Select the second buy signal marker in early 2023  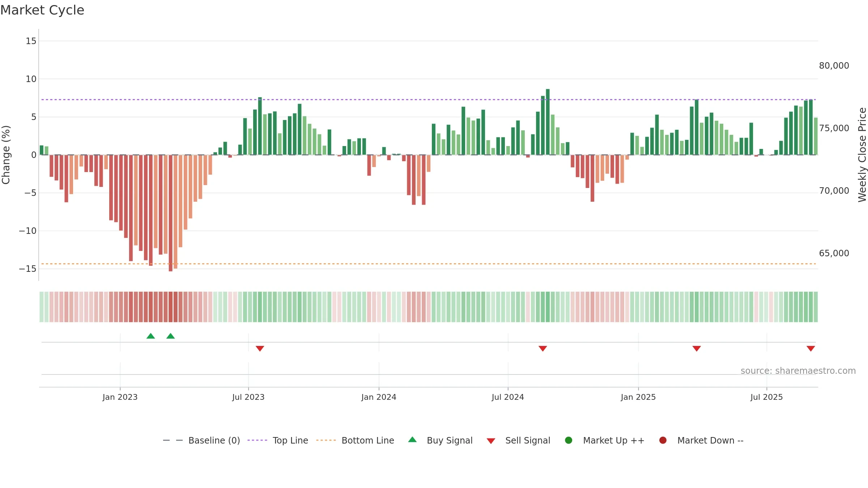click(171, 336)
